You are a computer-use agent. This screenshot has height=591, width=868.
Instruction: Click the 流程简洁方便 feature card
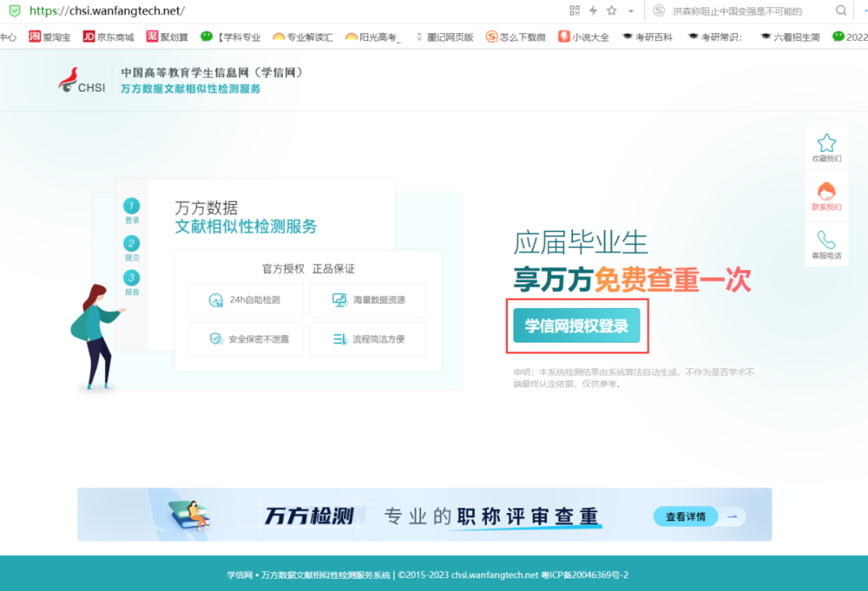point(368,339)
